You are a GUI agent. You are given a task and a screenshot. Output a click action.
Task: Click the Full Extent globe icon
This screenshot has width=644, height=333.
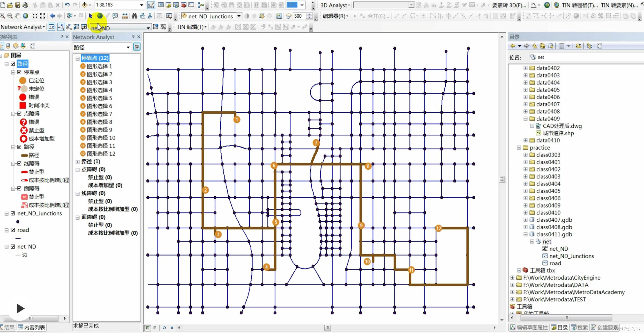[x=25, y=16]
